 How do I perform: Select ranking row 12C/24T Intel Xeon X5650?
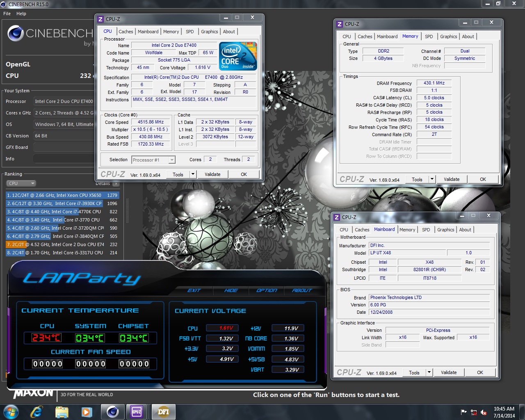62,195
